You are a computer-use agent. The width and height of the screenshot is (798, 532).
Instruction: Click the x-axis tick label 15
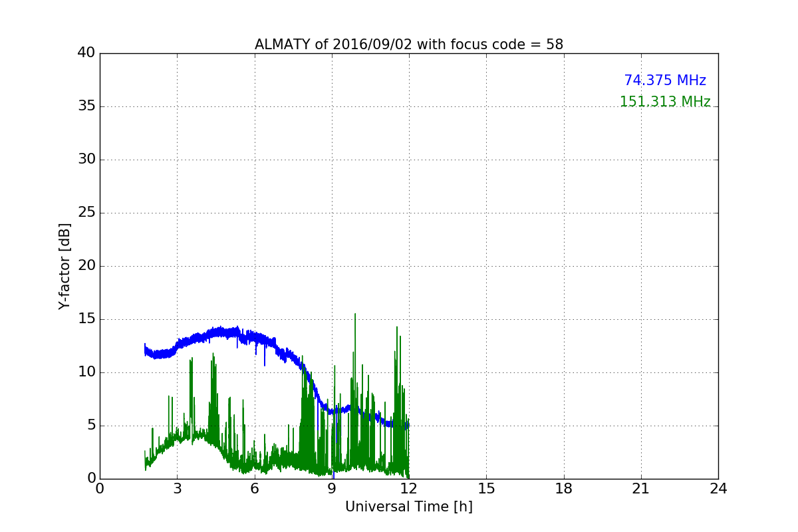486,489
